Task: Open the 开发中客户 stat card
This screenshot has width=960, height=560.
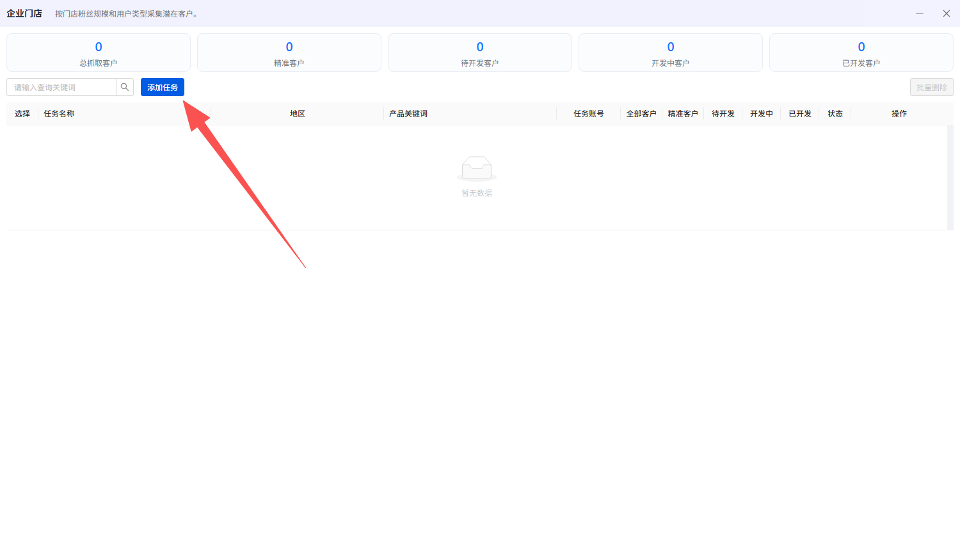Action: pos(671,52)
